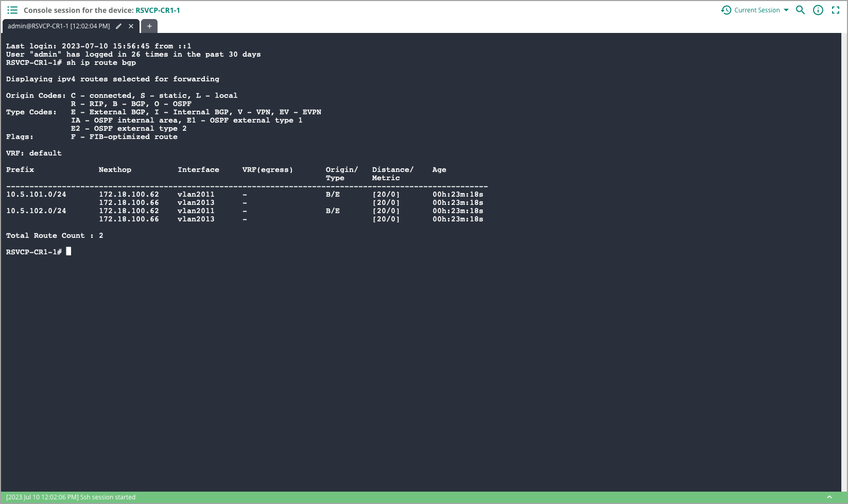Click the RSVCP-CR1-1 device name link
This screenshot has width=848, height=504.
158,10
